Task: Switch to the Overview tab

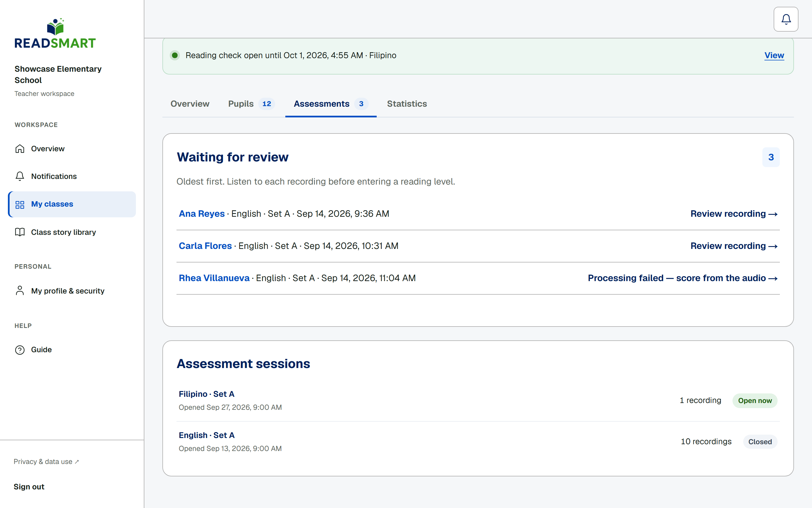Action: (x=190, y=104)
